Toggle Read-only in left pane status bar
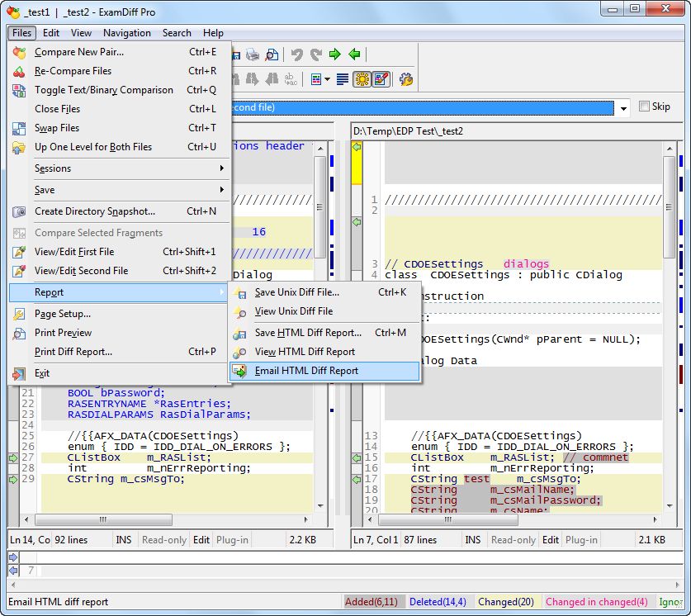This screenshot has height=616, width=691. point(164,540)
